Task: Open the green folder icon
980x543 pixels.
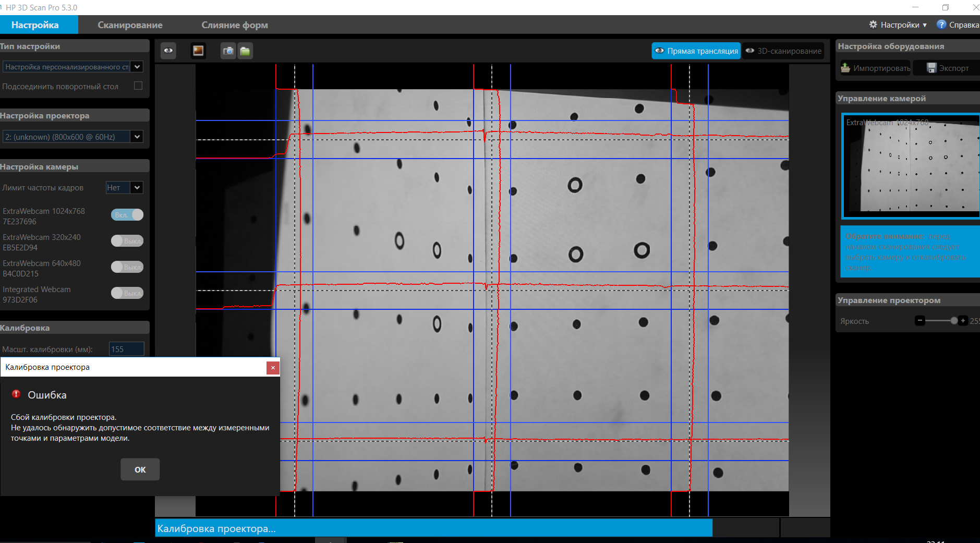Action: coord(245,51)
